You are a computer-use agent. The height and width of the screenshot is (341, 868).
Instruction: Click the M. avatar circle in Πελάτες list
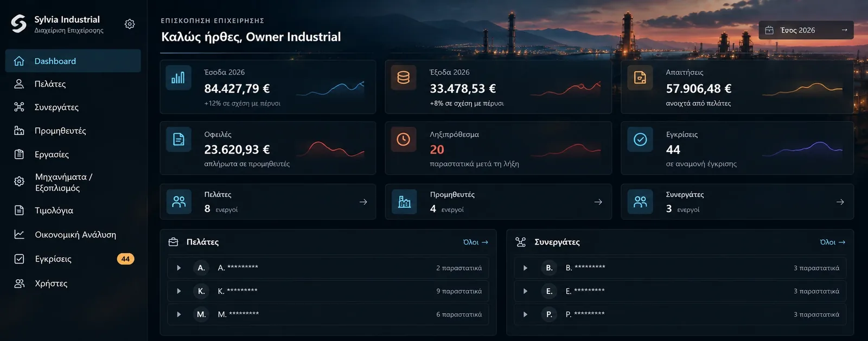(201, 314)
